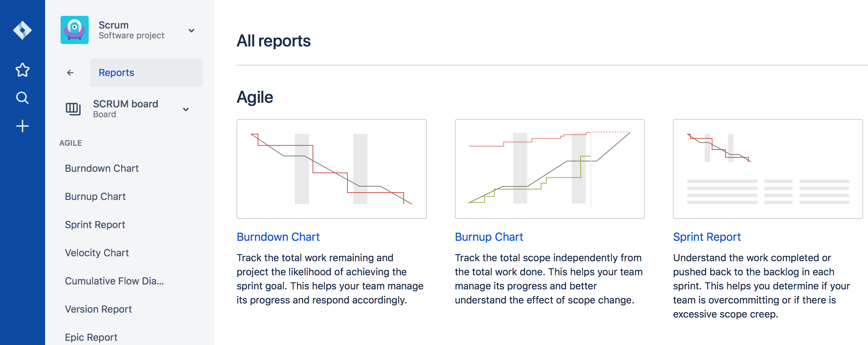Click the Burnup Chart preview image

[549, 169]
